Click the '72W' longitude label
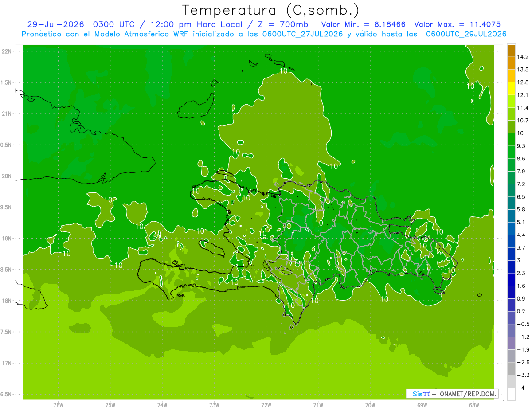 [x=266, y=405]
